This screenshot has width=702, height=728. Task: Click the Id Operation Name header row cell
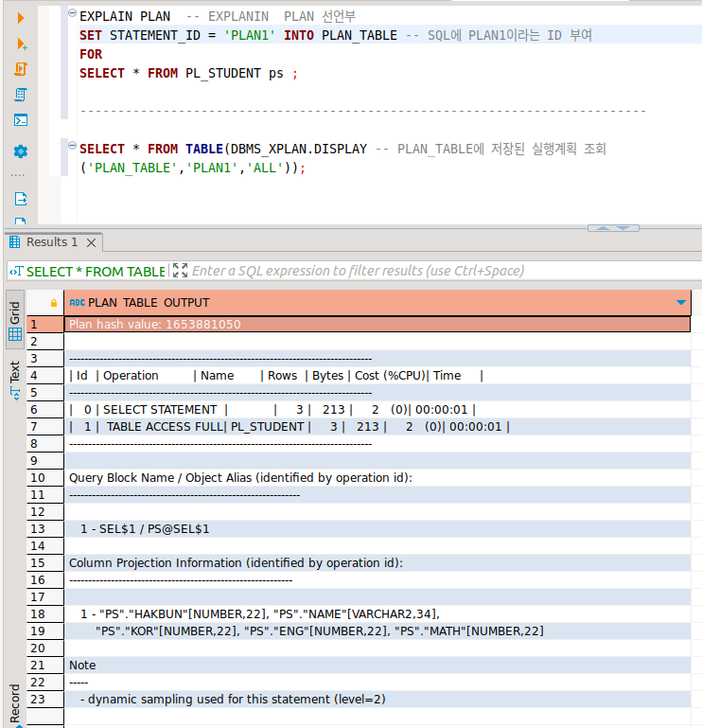377,376
